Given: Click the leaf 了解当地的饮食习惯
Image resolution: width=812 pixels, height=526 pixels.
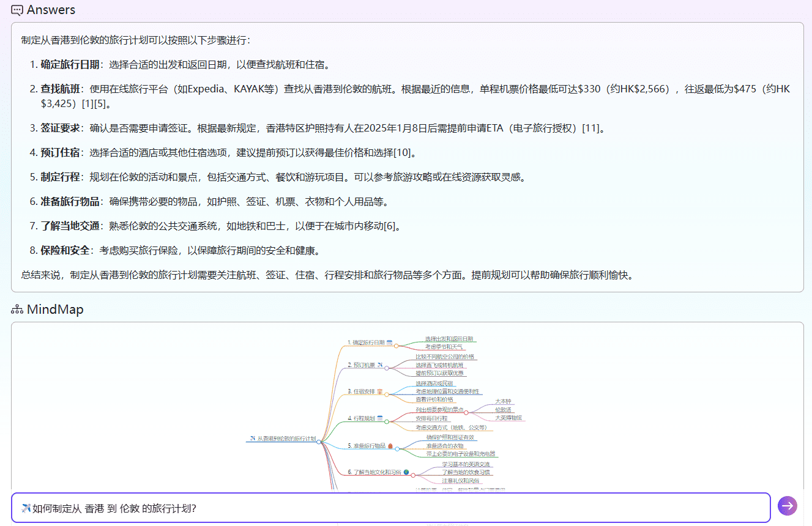Looking at the screenshot, I should tap(466, 473).
